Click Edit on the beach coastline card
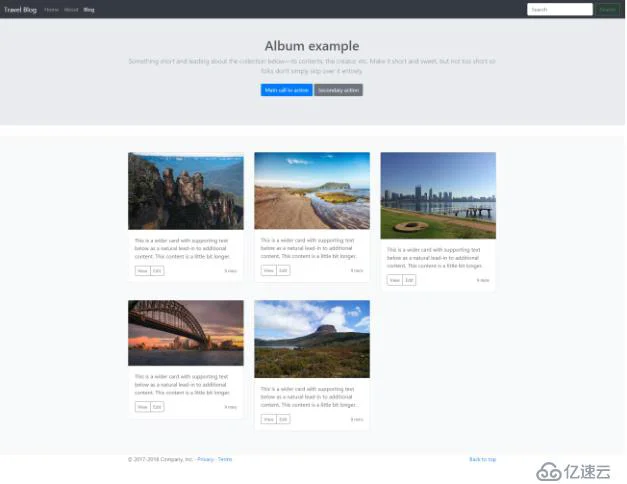 [284, 270]
